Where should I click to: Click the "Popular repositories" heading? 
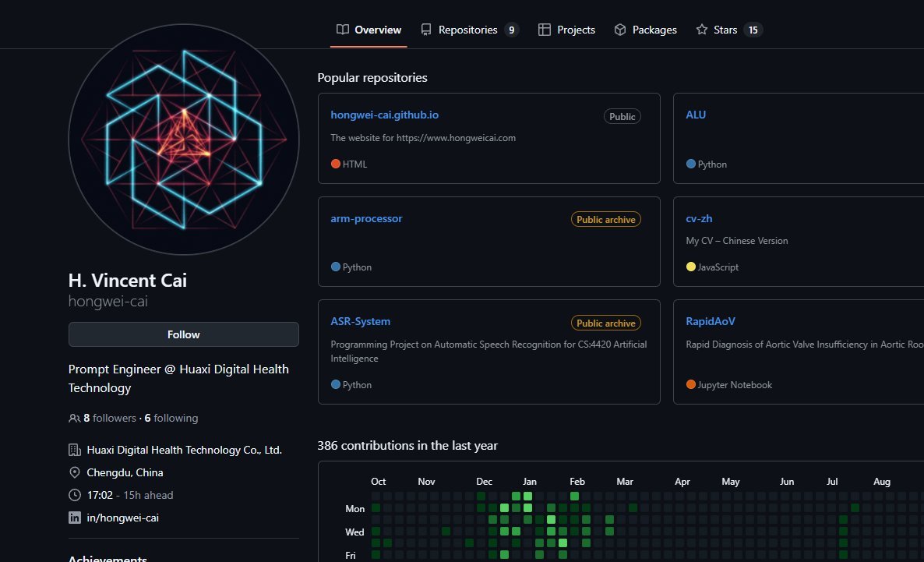coord(372,78)
